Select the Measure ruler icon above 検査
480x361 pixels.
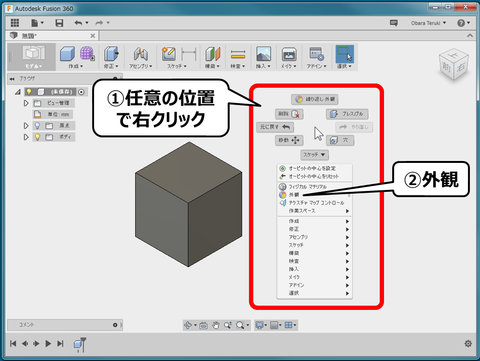(x=238, y=54)
